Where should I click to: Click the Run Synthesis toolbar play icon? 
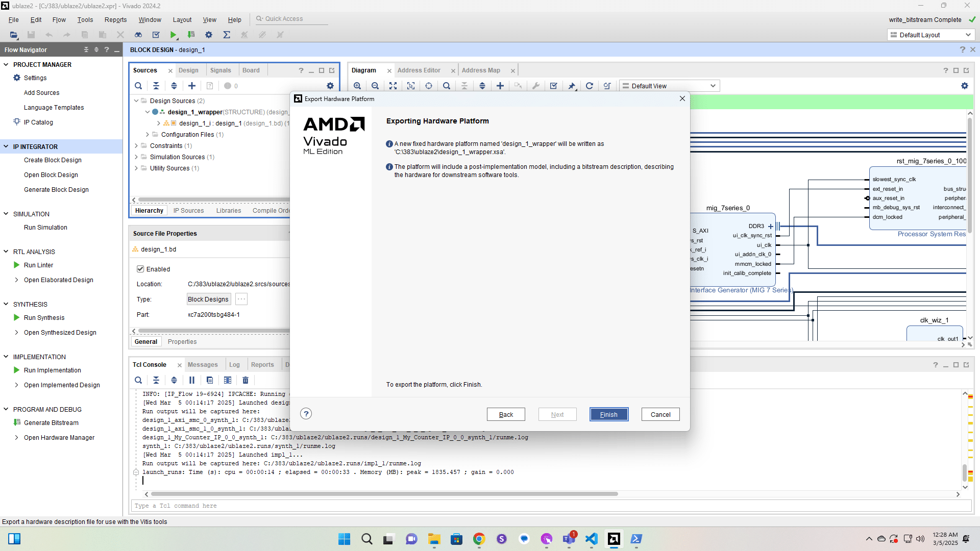(x=174, y=35)
